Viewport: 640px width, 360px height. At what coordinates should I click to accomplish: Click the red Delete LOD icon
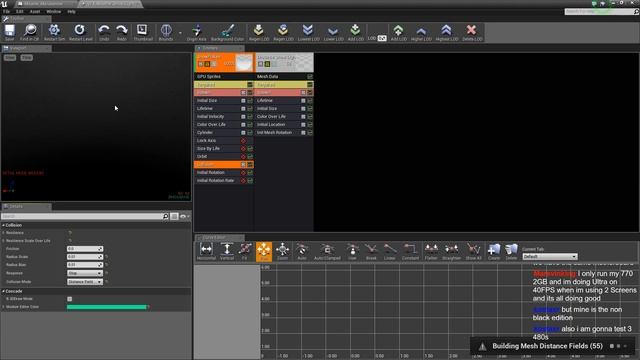pos(471,32)
